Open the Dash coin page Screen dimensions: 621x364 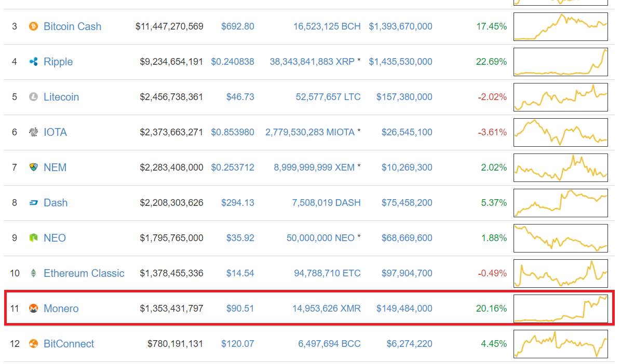(x=56, y=203)
